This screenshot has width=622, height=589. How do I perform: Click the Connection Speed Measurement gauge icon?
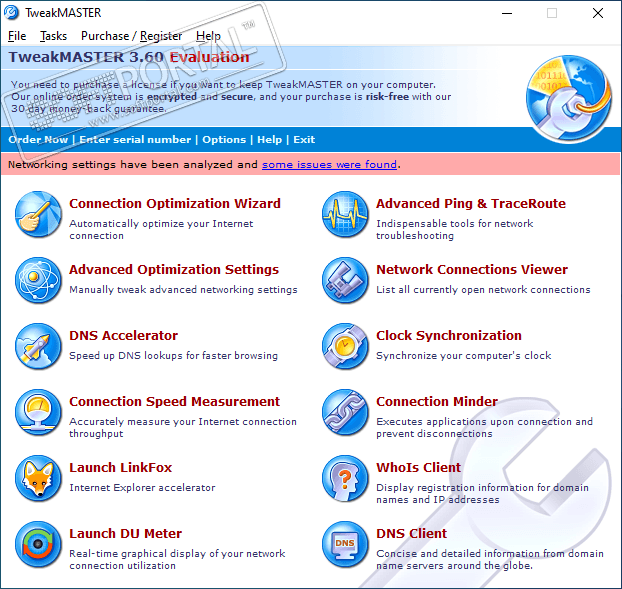pyautogui.click(x=38, y=412)
